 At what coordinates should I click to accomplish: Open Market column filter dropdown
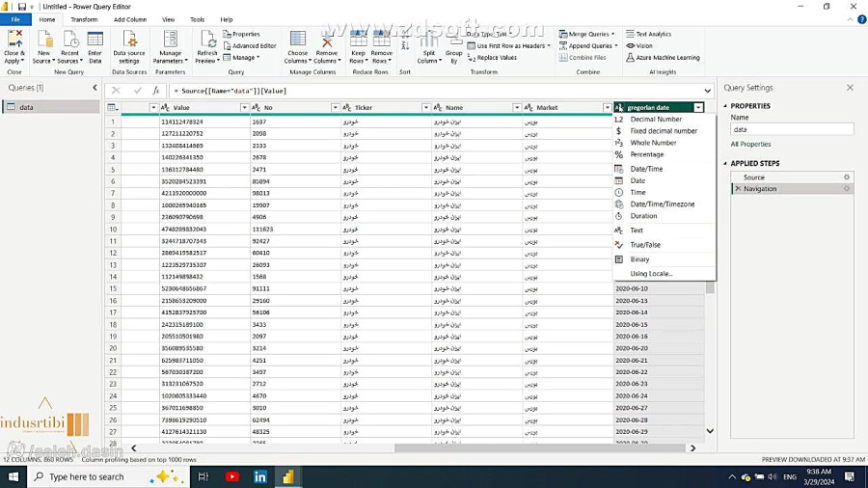coord(608,107)
